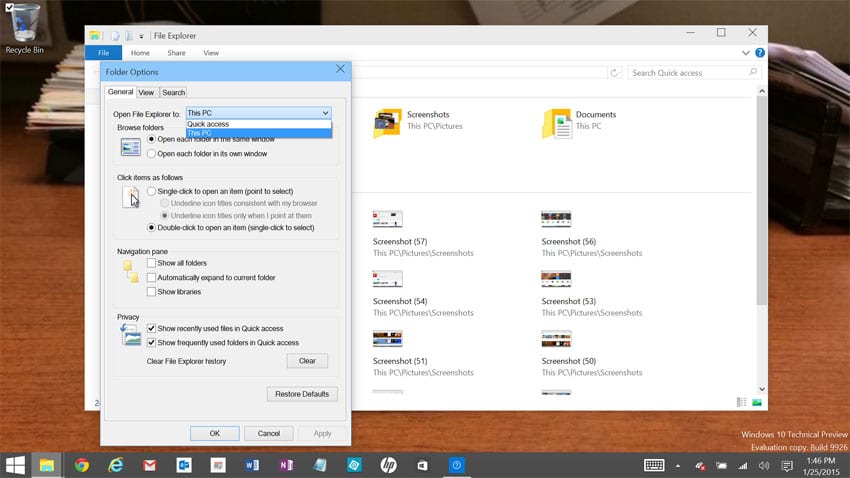
Task: Launch OneNote from the taskbar
Action: [x=286, y=465]
